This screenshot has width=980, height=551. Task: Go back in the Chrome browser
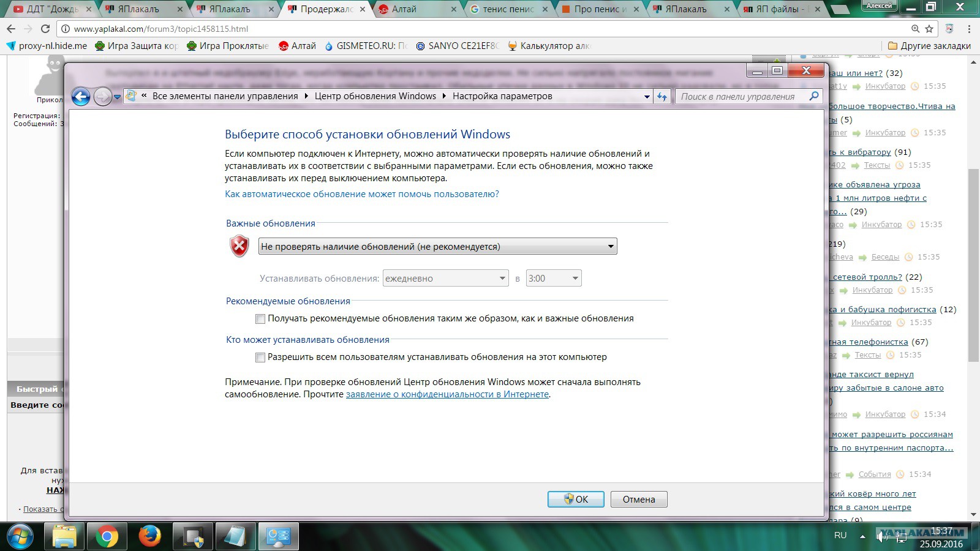tap(11, 29)
